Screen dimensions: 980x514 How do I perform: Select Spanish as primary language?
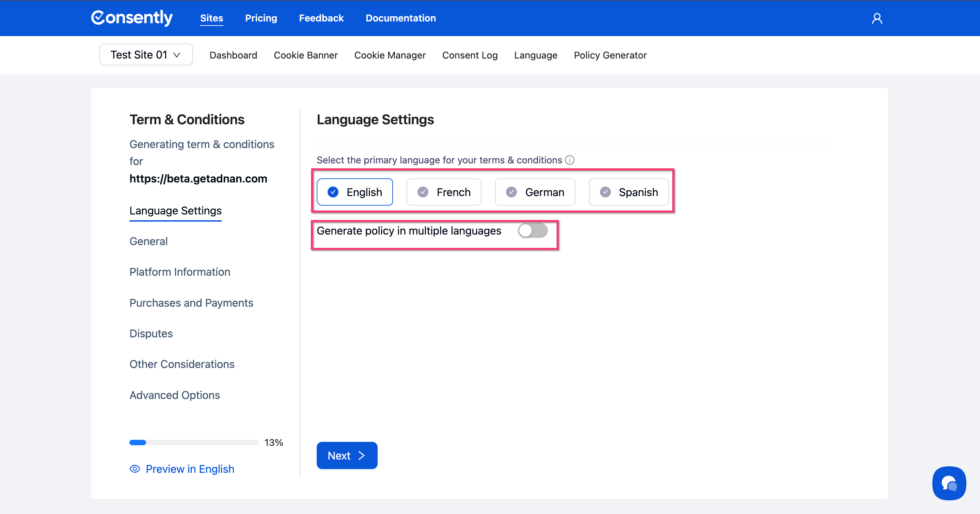pyautogui.click(x=629, y=192)
